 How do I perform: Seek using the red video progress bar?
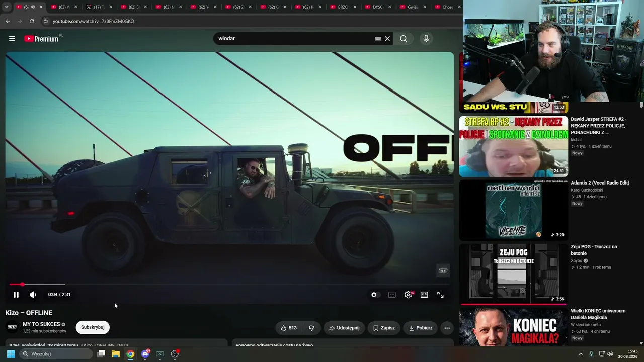[229, 284]
